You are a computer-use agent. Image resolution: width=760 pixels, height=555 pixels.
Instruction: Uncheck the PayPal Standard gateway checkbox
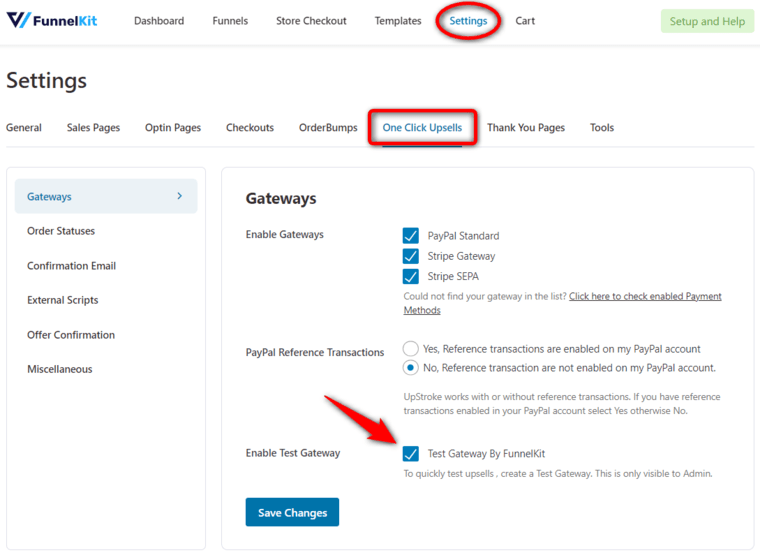coord(411,236)
